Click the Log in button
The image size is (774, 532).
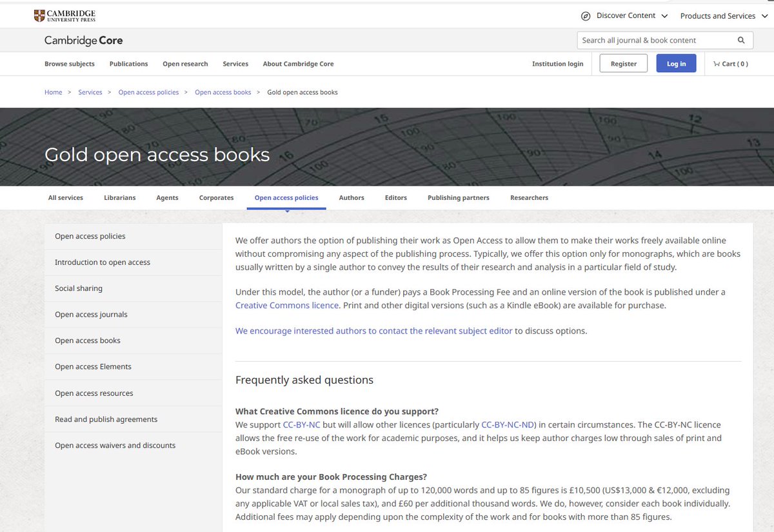tap(677, 63)
